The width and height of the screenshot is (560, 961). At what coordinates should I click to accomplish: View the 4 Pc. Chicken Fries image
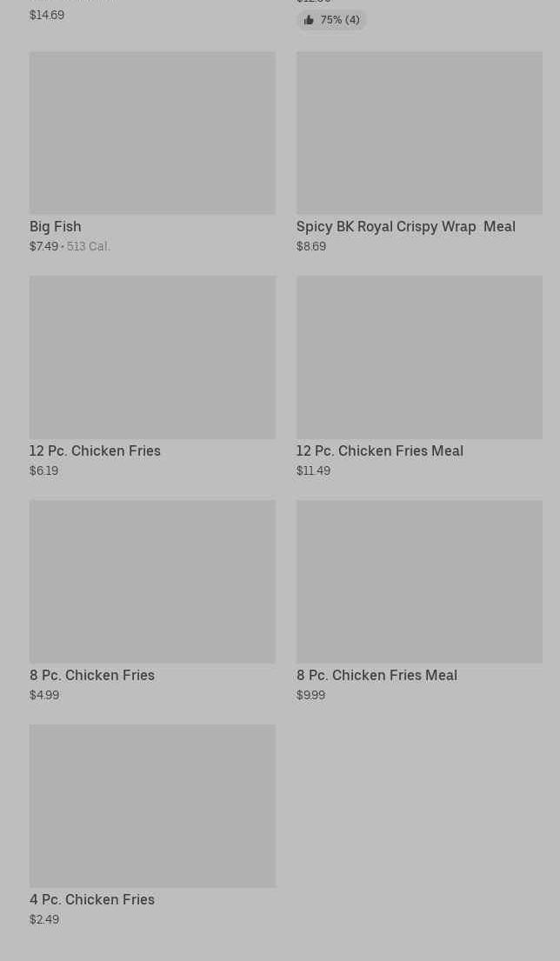coord(152,805)
